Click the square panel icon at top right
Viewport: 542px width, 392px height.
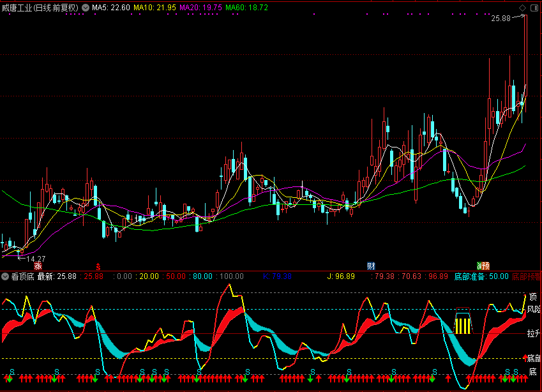click(x=534, y=8)
